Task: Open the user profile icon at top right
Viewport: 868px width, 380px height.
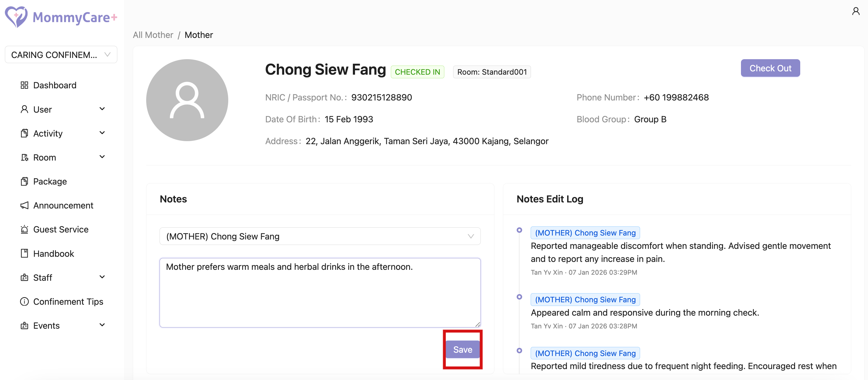Action: pos(856,12)
